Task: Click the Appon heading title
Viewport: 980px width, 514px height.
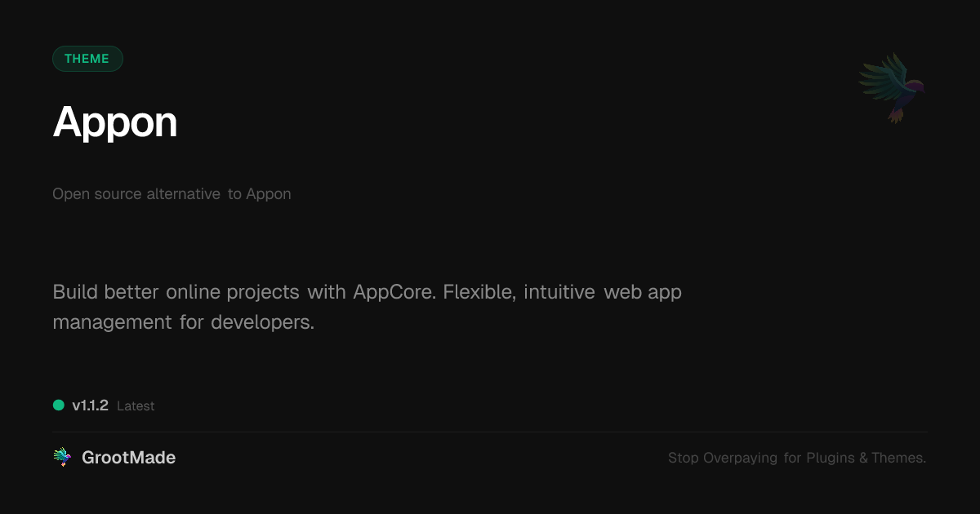Action: point(115,122)
